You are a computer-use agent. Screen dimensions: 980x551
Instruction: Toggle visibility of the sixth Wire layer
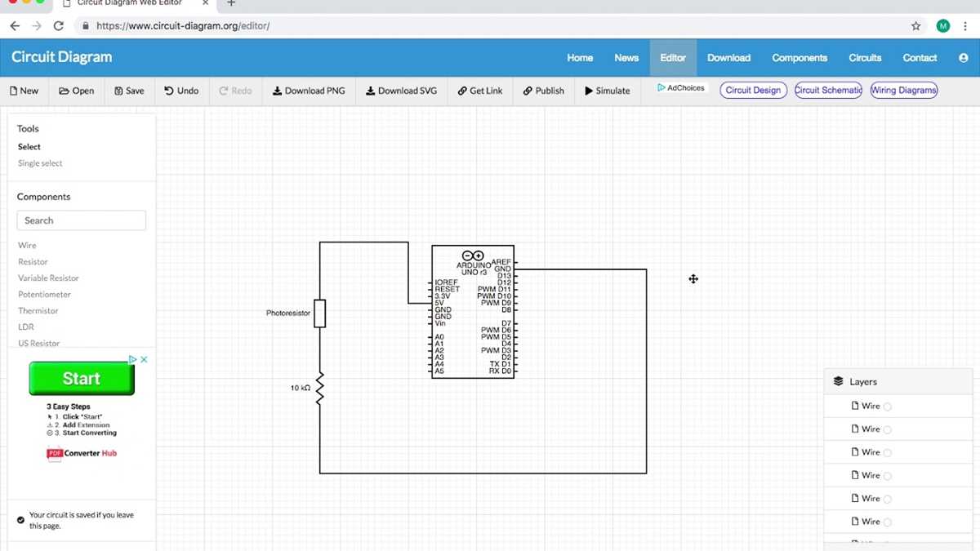[x=888, y=522]
